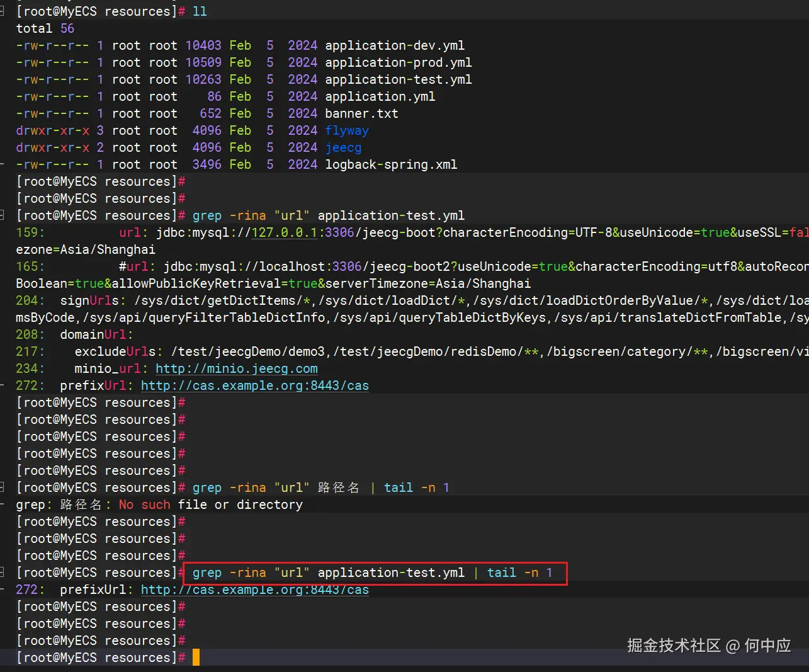
Task: Click grep line number 159:
Action: click(x=30, y=232)
